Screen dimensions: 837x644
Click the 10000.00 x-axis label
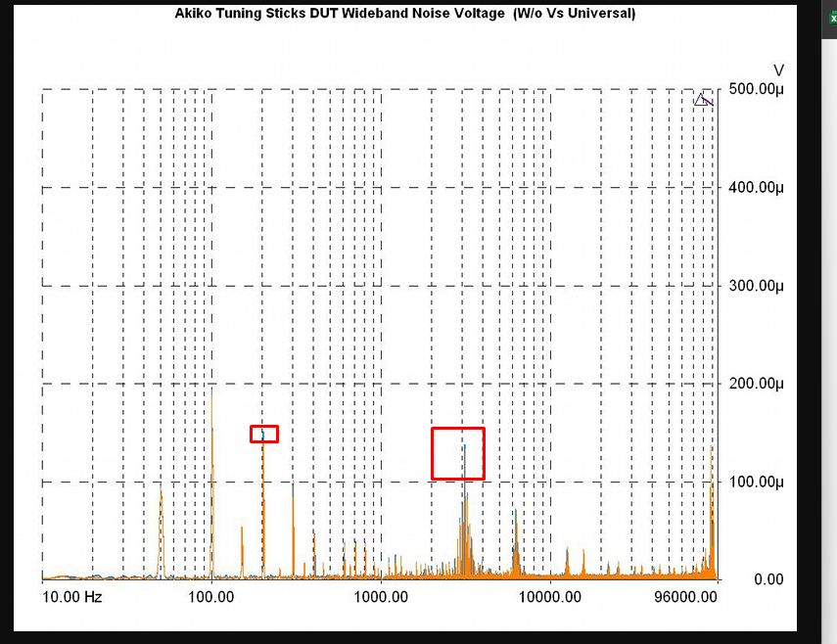pos(550,596)
